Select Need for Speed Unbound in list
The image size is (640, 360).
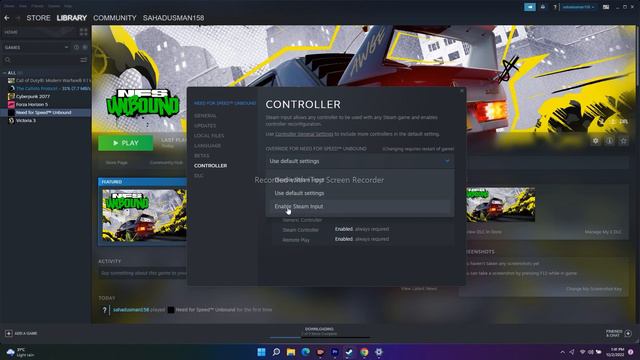tap(45, 112)
